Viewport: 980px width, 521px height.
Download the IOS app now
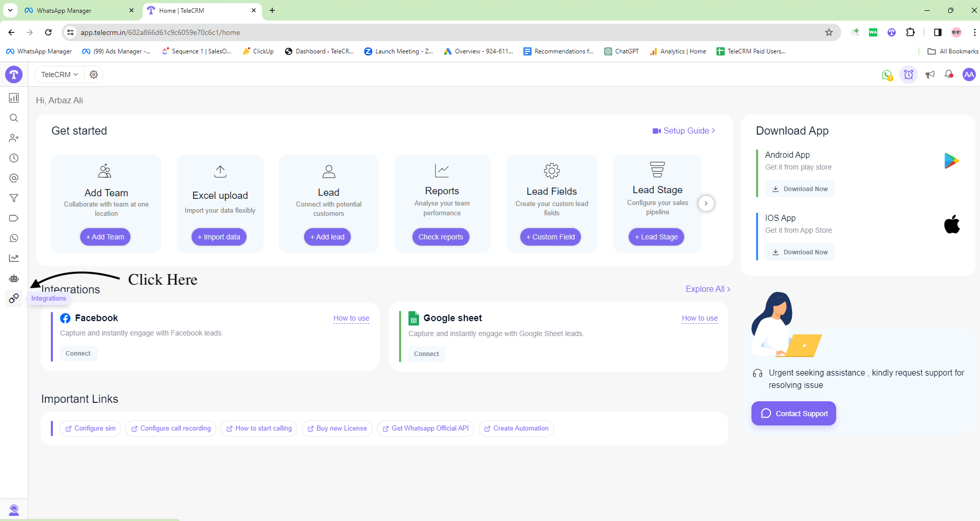pyautogui.click(x=800, y=252)
